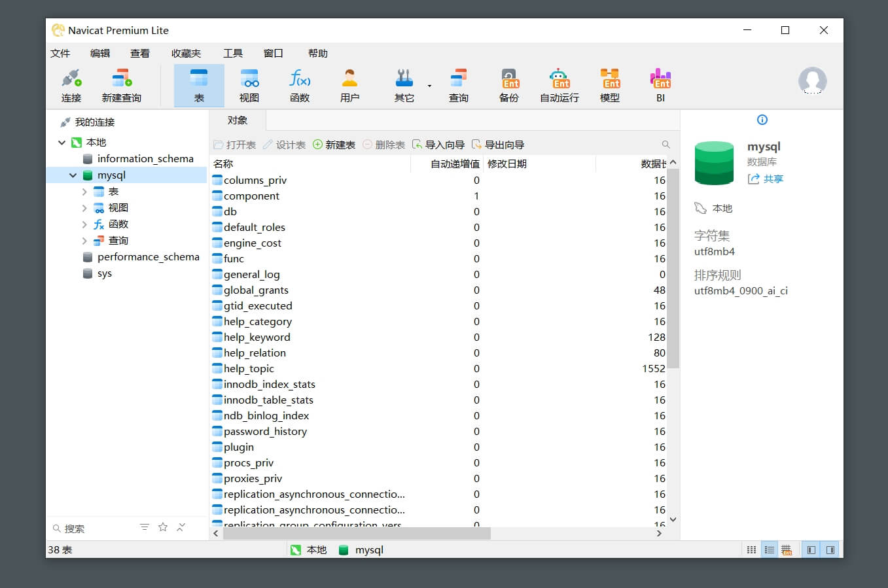
Task: Click the 导出向导 button
Action: point(498,145)
